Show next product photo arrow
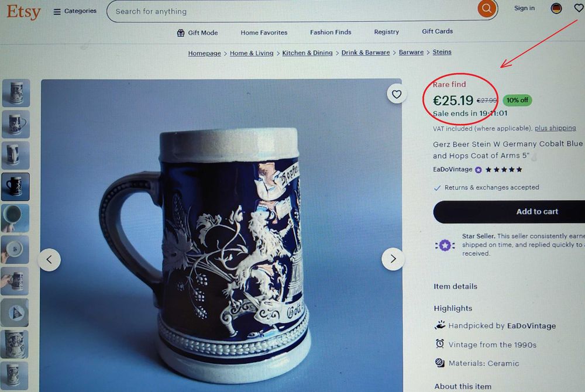The width and height of the screenshot is (585, 392). point(393,259)
